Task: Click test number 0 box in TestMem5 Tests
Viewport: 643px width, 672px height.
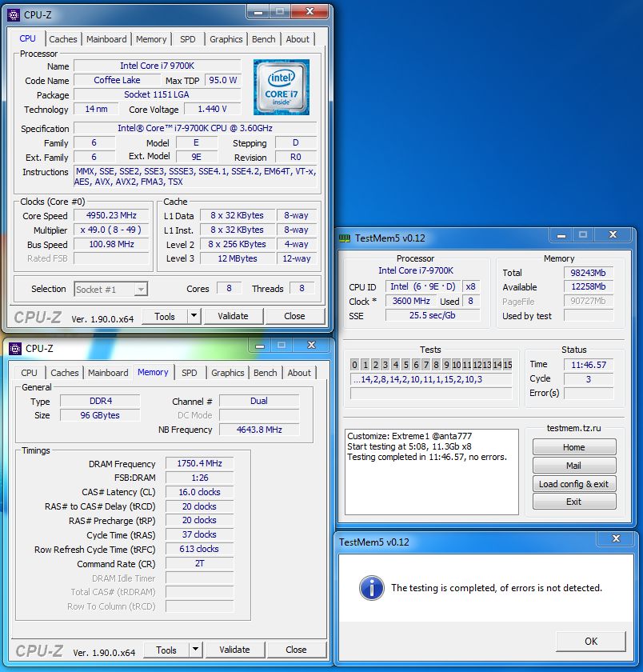Action: tap(355, 365)
